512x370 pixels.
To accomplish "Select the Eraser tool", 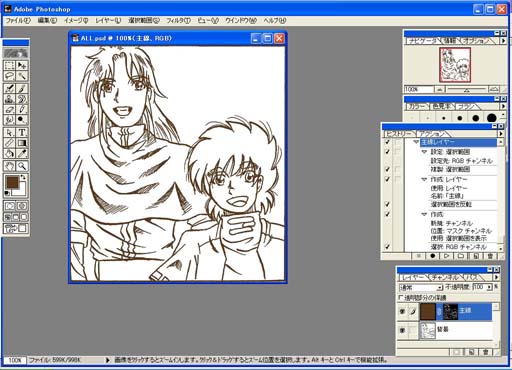I will pyautogui.click(x=9, y=109).
